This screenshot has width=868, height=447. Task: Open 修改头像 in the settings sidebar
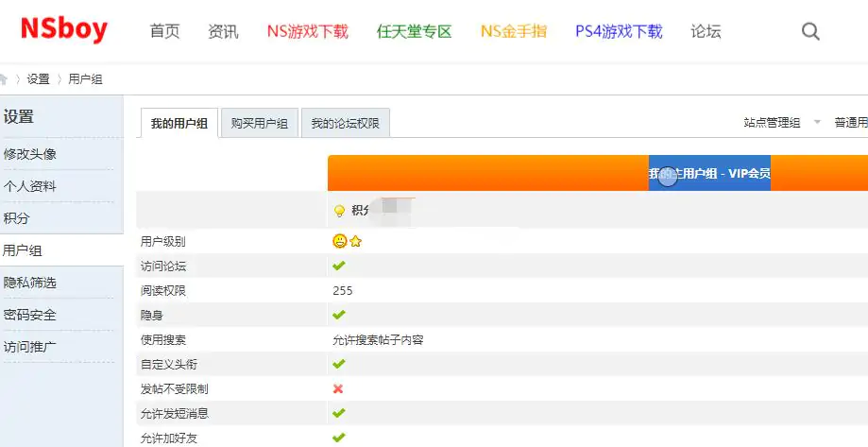click(x=30, y=154)
